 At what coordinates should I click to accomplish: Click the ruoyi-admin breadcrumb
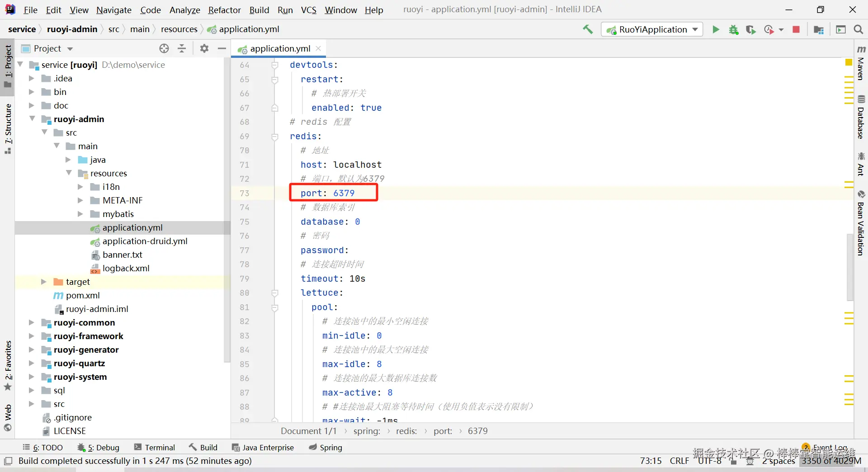pos(72,29)
